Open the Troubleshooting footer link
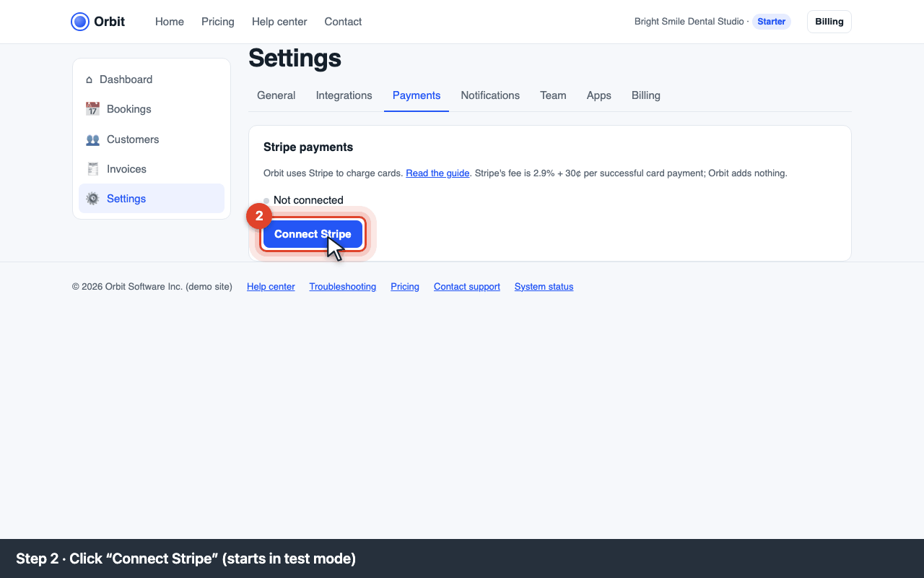 pos(343,287)
